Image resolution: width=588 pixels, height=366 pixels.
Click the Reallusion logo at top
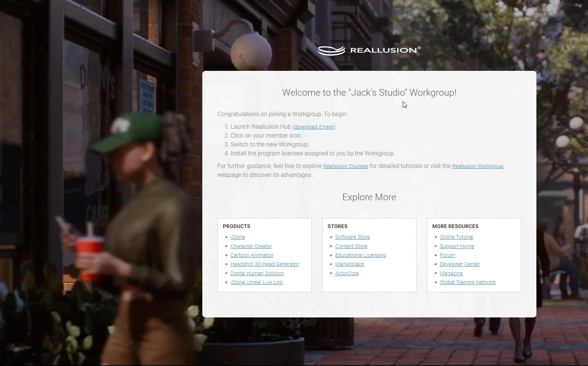pos(369,50)
